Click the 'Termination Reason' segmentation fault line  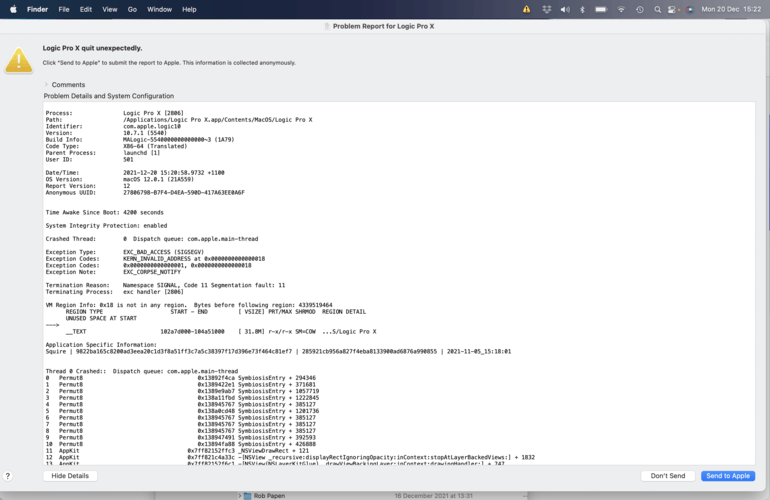coord(165,285)
